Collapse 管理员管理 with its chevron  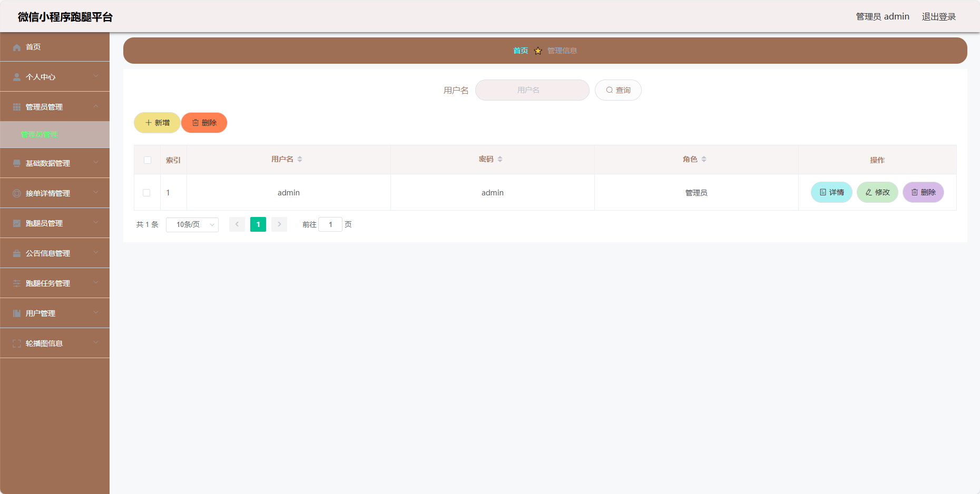96,106
